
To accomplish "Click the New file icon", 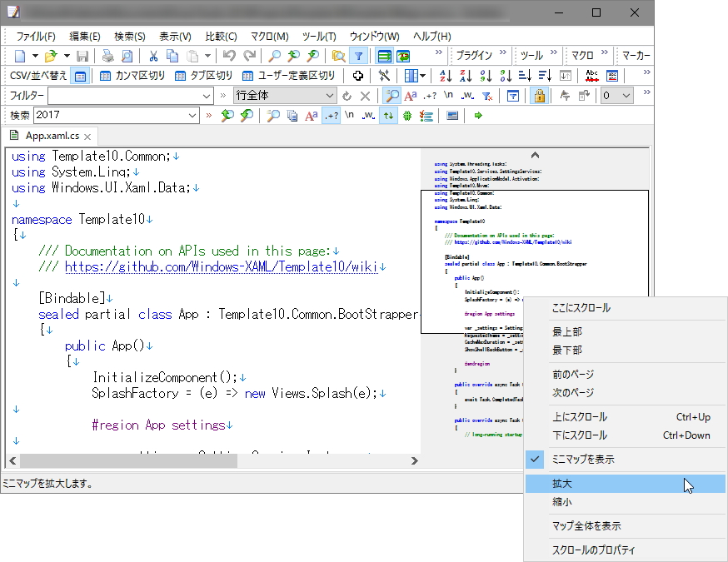I will [20, 56].
